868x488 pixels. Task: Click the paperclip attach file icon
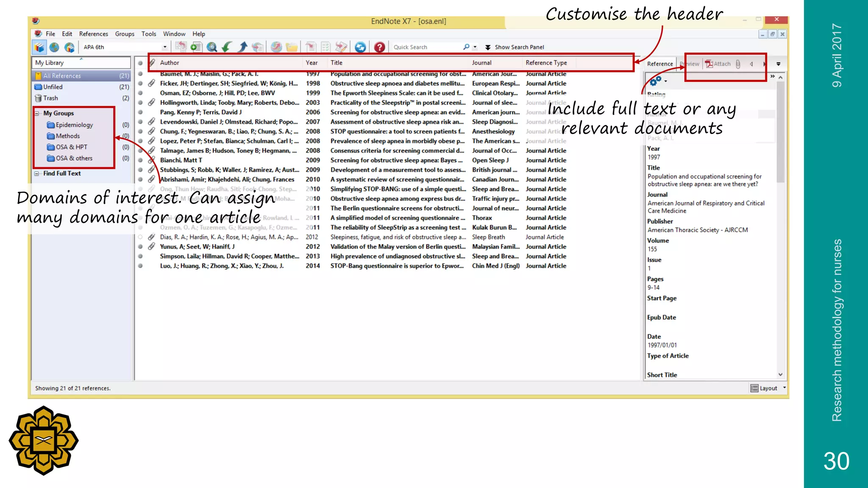(x=738, y=64)
